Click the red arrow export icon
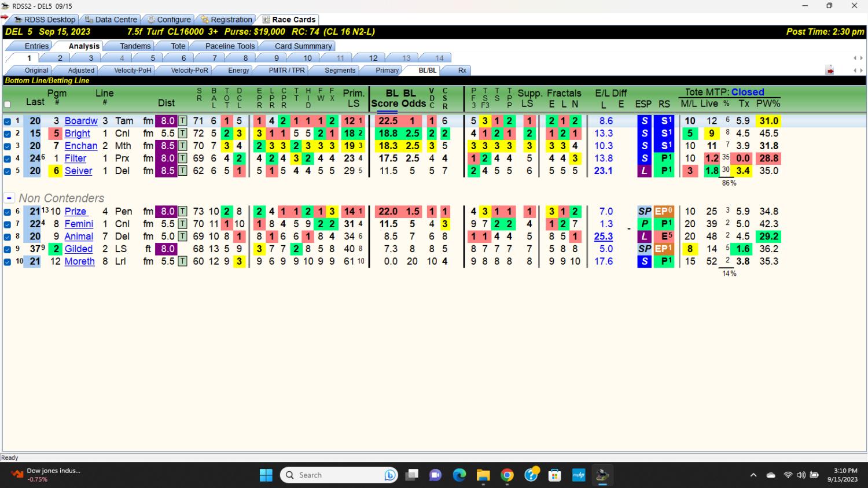 pyautogui.click(x=830, y=71)
